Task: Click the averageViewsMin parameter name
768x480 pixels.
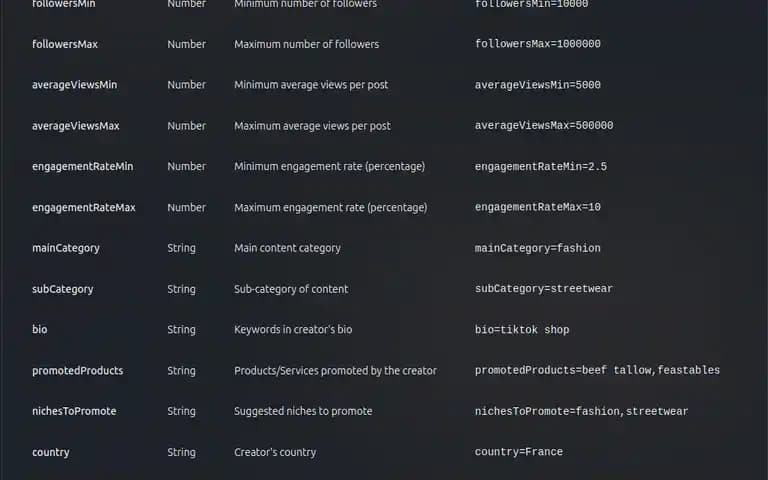Action: click(x=74, y=85)
